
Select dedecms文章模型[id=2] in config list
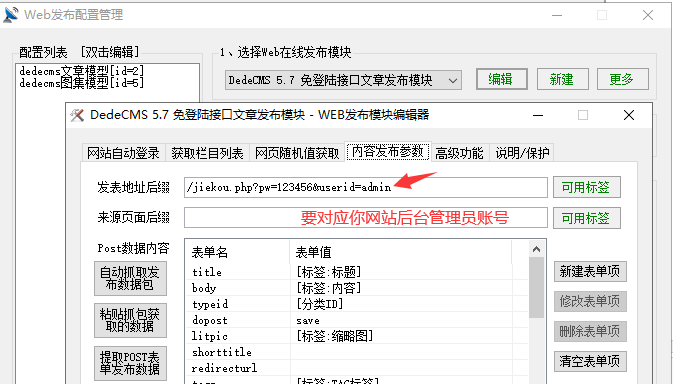tap(82, 71)
